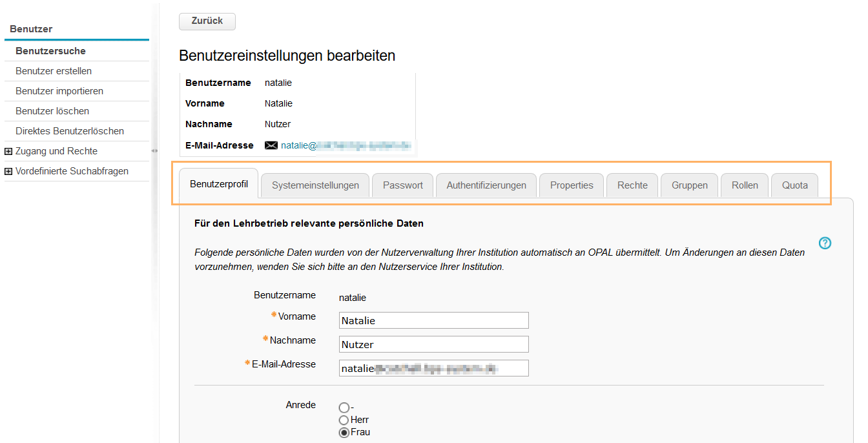Switch to the Passwort tab

click(402, 185)
